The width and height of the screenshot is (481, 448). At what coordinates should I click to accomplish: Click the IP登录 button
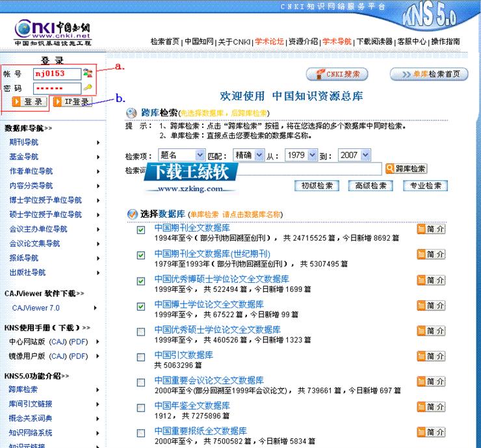point(73,101)
